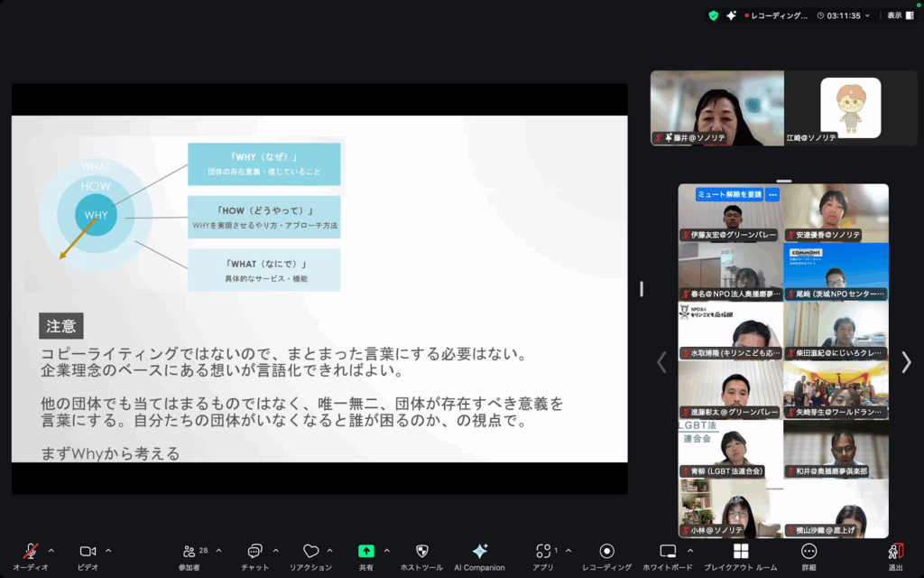This screenshot has width=924, height=578.
Task: Expand the audio options chevron beside オーディオ
Action: click(51, 550)
